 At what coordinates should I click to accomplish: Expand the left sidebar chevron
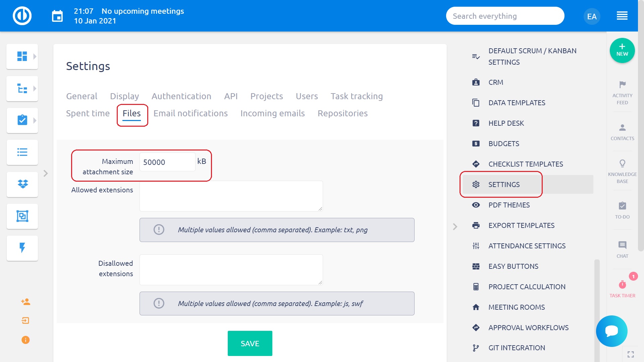[46, 173]
